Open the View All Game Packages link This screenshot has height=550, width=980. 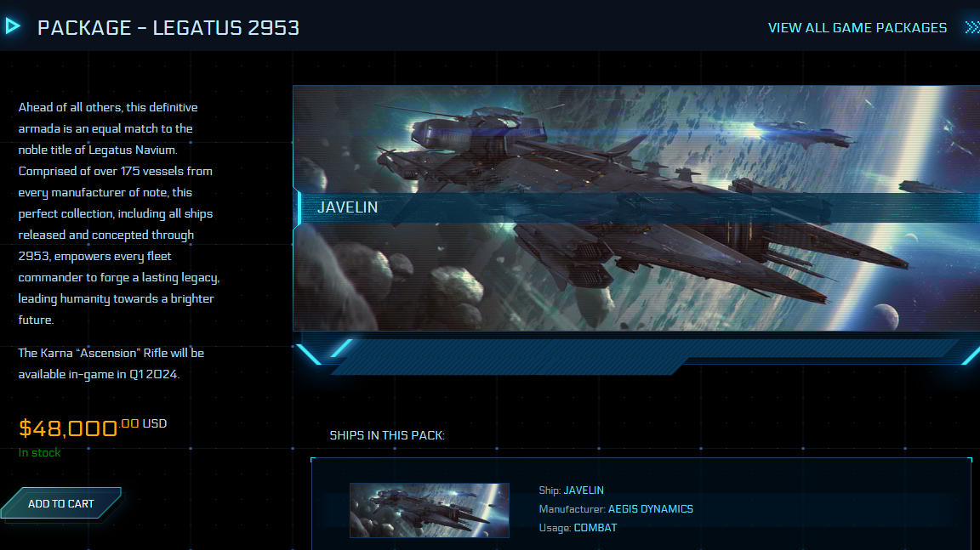[857, 27]
